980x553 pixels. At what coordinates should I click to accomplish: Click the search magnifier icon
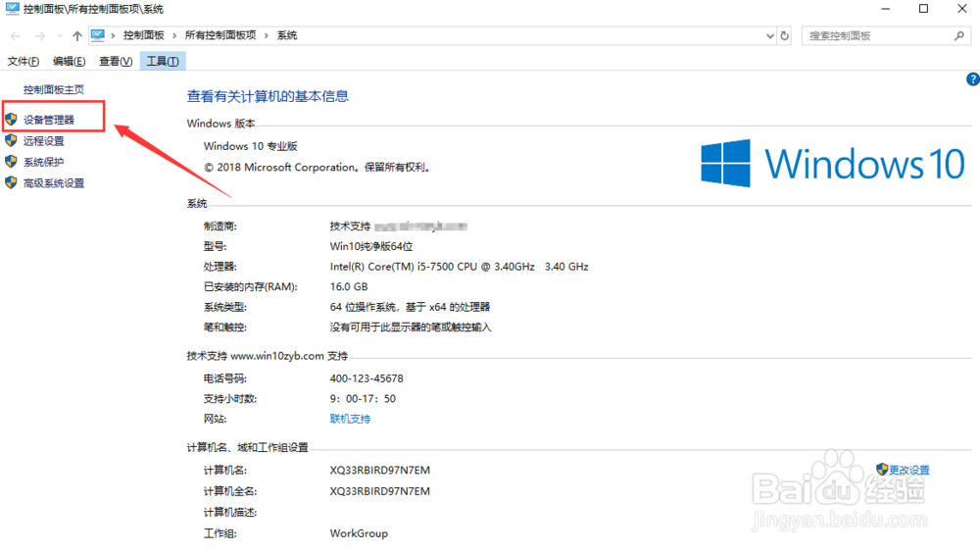[x=959, y=35]
